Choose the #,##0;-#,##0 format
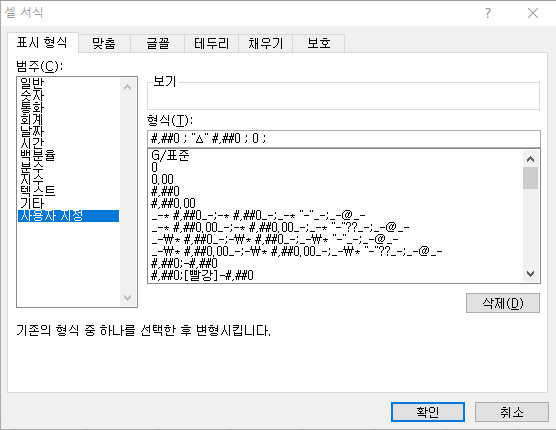 point(335,263)
